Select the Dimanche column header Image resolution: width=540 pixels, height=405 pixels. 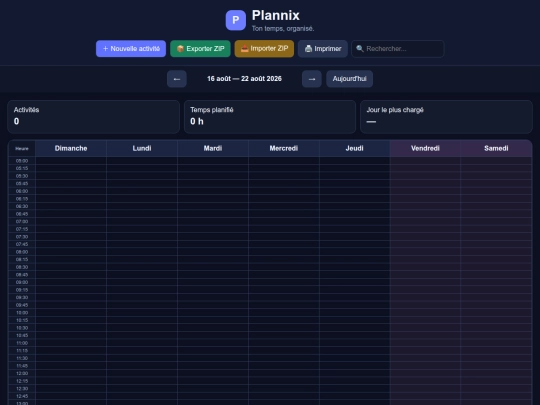click(x=71, y=148)
